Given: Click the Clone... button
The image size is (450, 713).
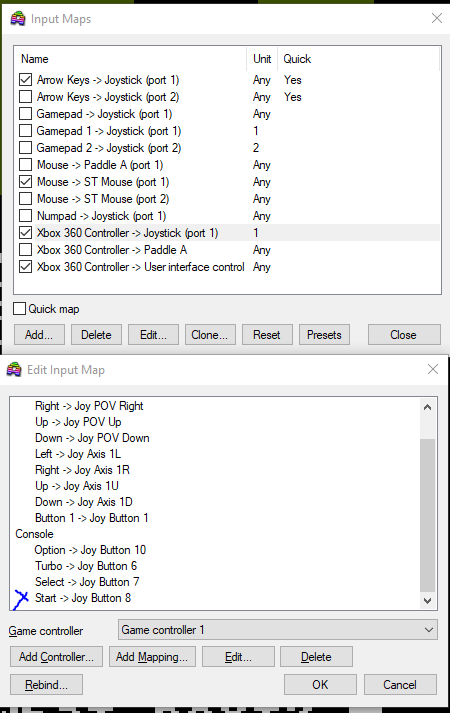Looking at the screenshot, I should coord(210,335).
